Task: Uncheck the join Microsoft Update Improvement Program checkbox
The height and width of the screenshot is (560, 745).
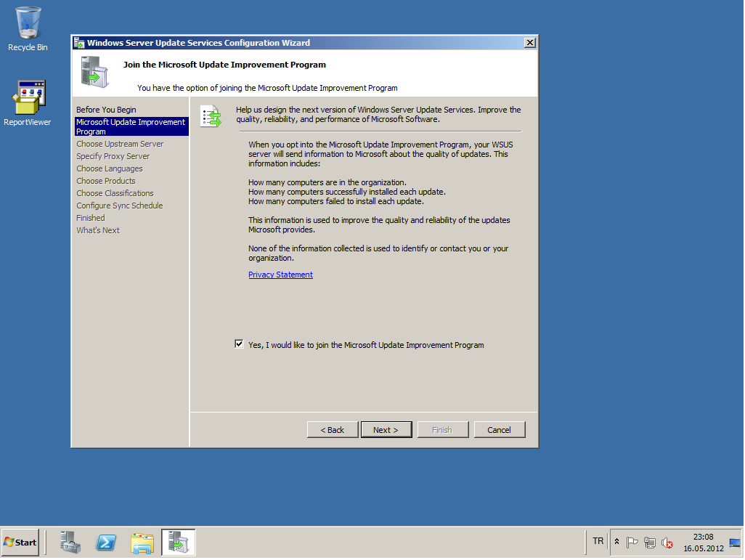Action: click(x=240, y=344)
